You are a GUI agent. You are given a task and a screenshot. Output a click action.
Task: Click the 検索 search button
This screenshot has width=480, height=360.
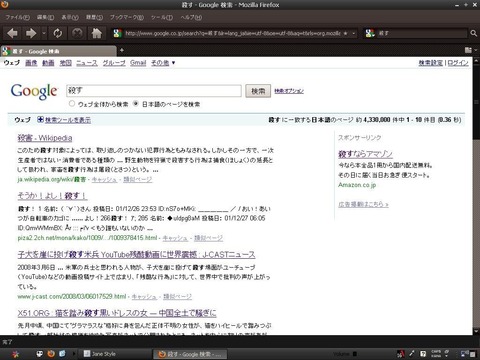pyautogui.click(x=258, y=91)
